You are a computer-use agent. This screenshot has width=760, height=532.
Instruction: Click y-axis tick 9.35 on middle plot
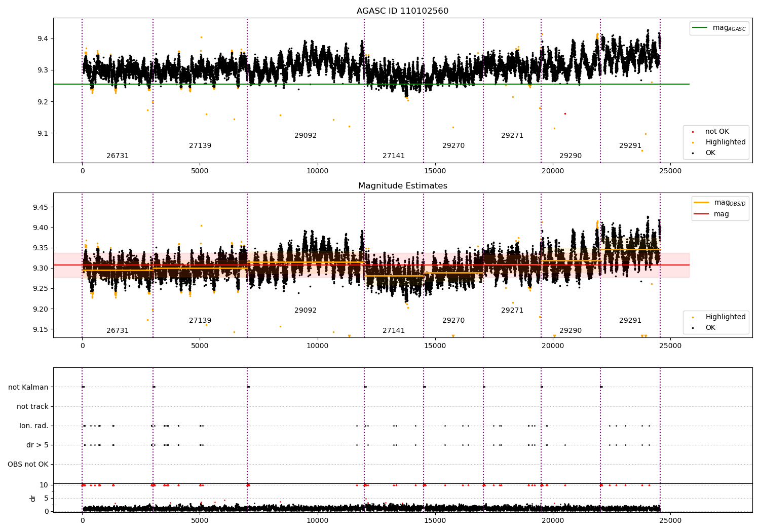point(41,248)
